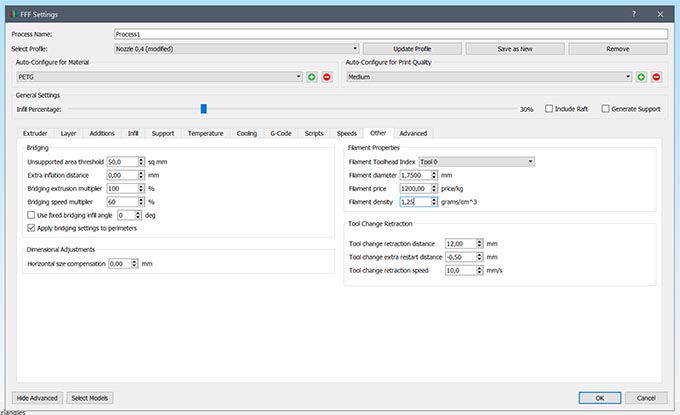Uncheck Apply bridging settings to perimeters
This screenshot has height=415, width=680.
click(x=30, y=227)
